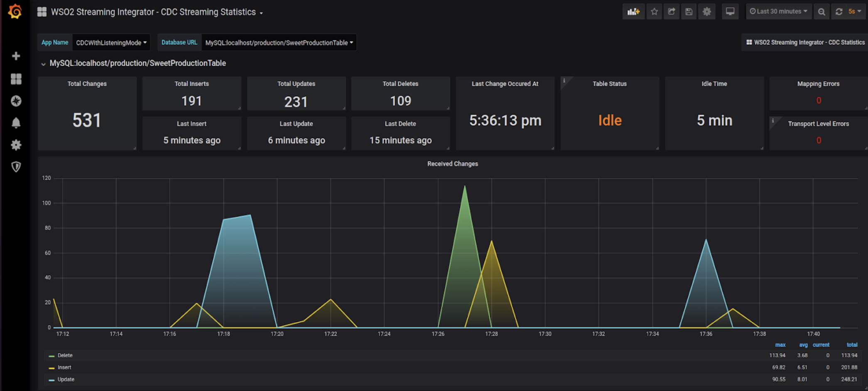Click the green Delete legend color swatch

[x=51, y=356]
